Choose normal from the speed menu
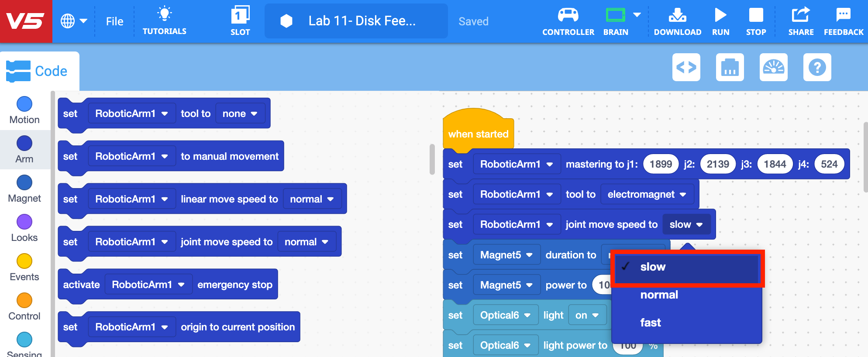This screenshot has width=868, height=357. [687, 295]
